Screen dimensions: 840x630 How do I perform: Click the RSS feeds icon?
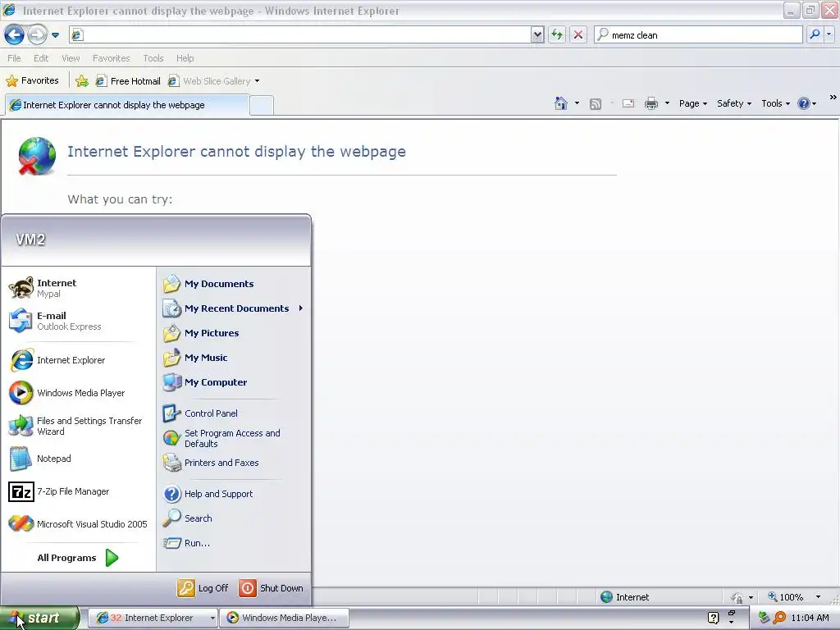(596, 104)
